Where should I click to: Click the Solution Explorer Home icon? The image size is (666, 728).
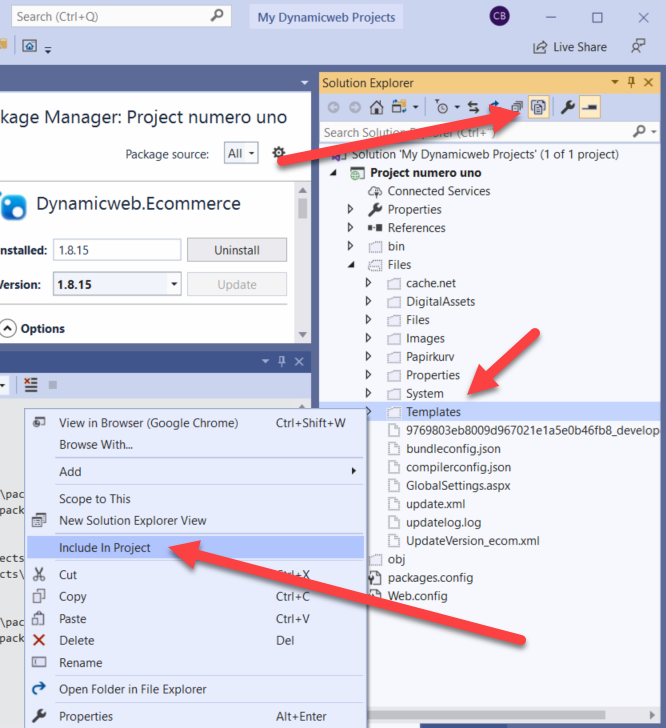pos(376,107)
